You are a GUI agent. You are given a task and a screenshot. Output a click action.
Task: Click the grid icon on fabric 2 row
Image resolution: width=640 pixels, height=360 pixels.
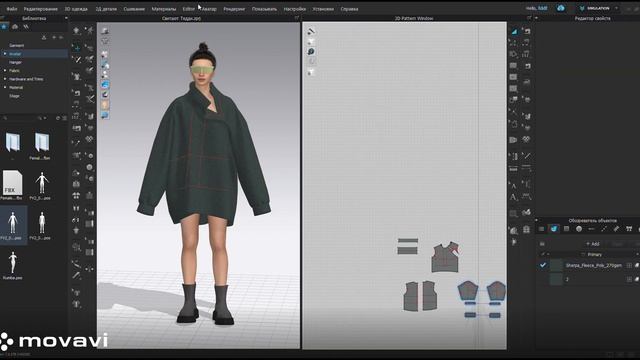pos(629,279)
